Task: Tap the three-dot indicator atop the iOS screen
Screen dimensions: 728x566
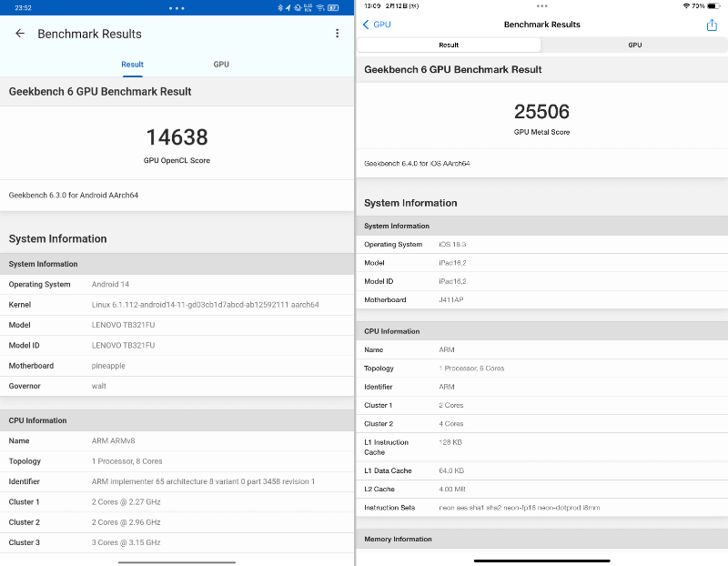Action: pos(541,7)
